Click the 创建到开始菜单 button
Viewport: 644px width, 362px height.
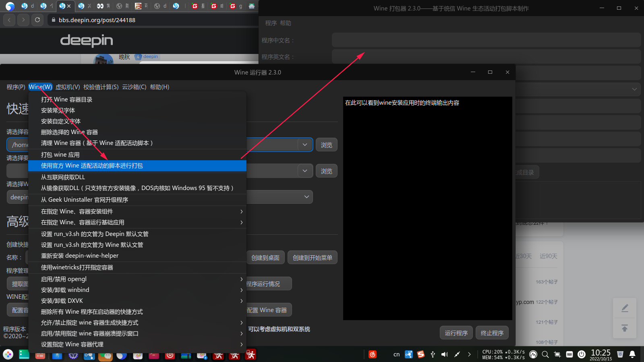[x=312, y=258]
